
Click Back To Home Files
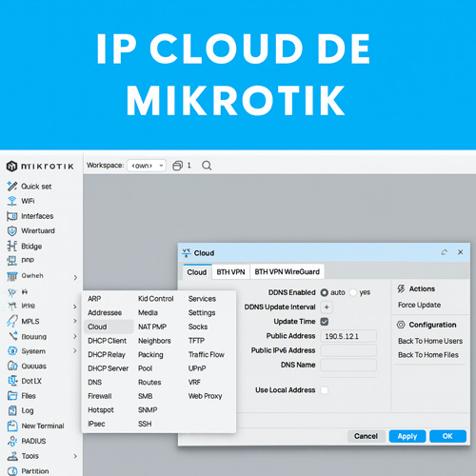tap(428, 355)
